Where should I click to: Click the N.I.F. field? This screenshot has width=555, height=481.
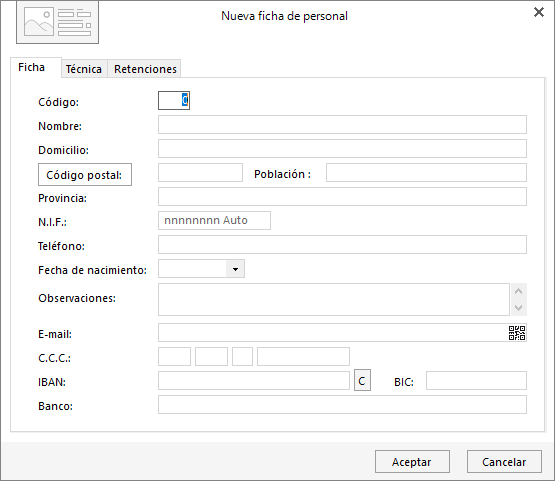point(214,221)
